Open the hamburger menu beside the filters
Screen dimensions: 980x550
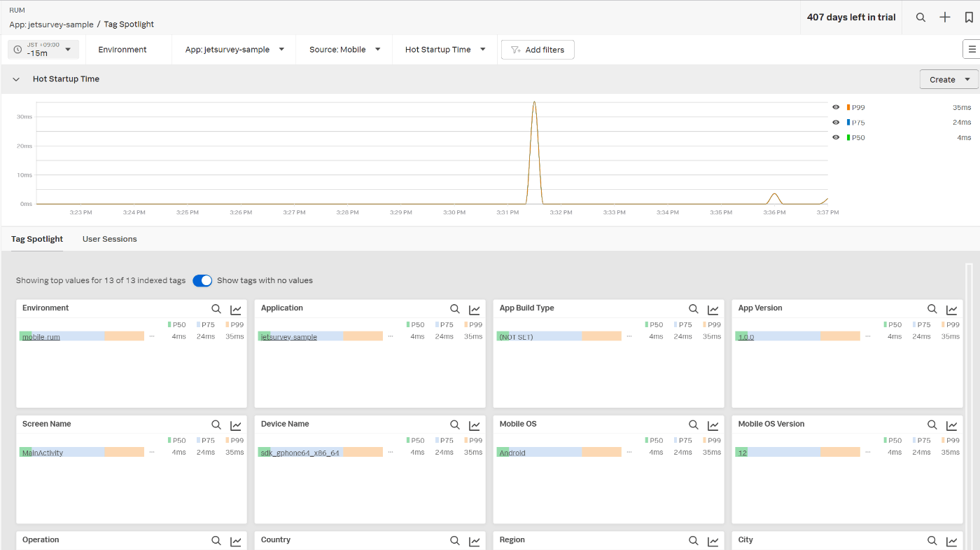[972, 49]
